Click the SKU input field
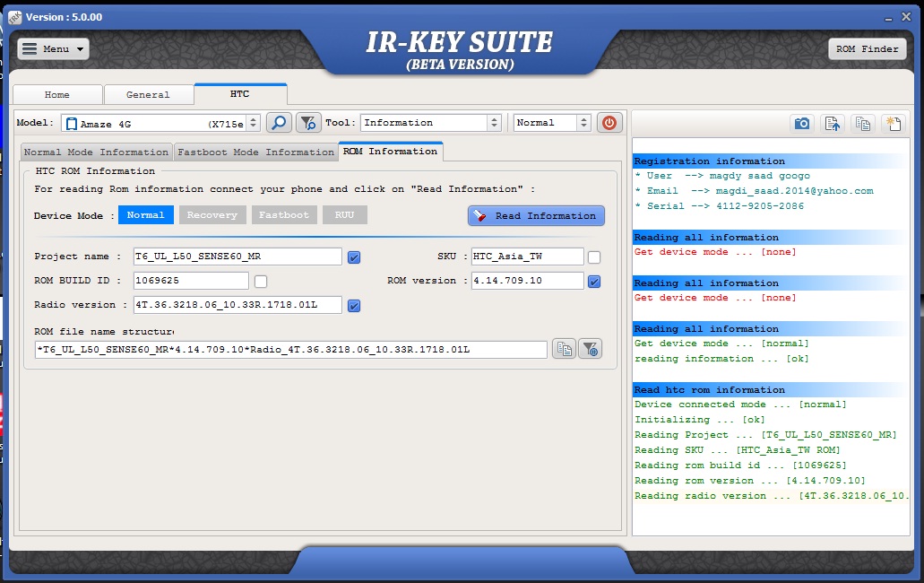The image size is (924, 583). pos(527,257)
